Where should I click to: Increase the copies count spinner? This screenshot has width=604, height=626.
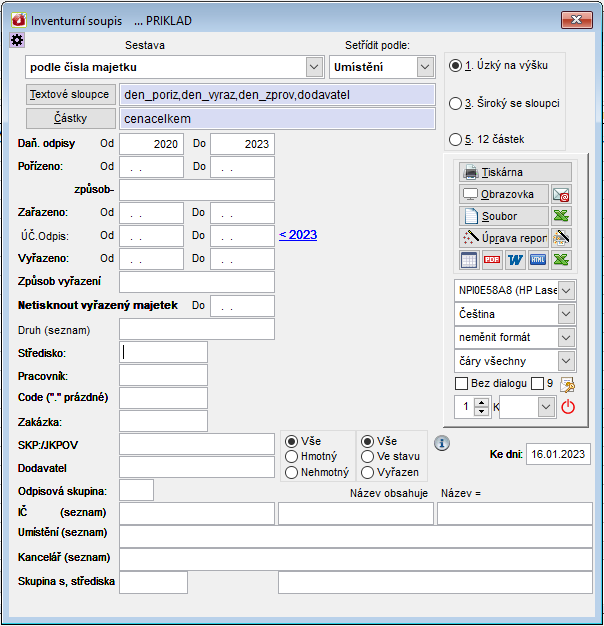point(482,403)
